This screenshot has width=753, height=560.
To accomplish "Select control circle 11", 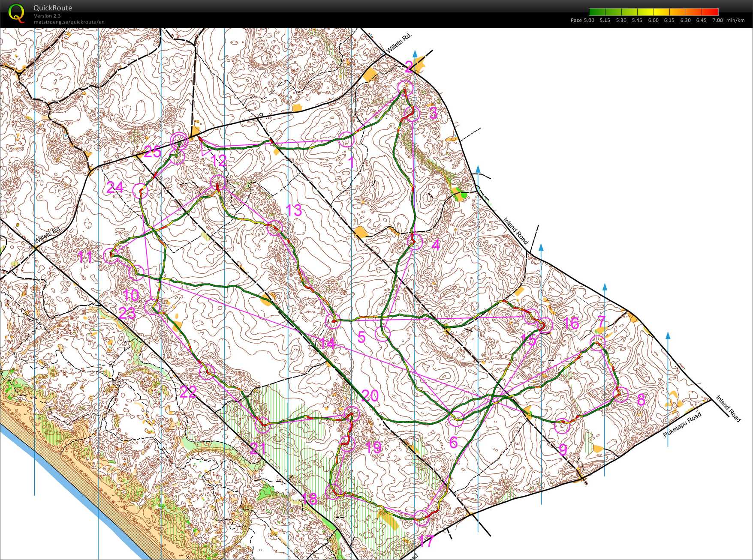I will point(111,255).
